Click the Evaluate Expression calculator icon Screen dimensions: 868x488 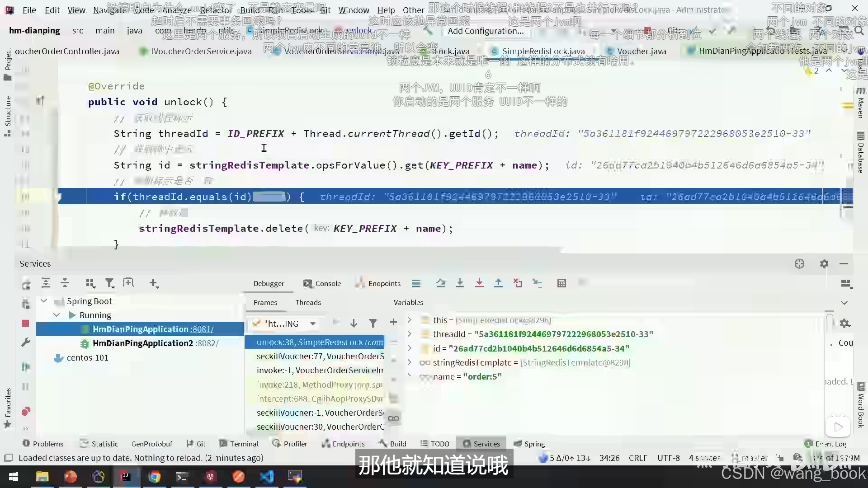(x=561, y=283)
